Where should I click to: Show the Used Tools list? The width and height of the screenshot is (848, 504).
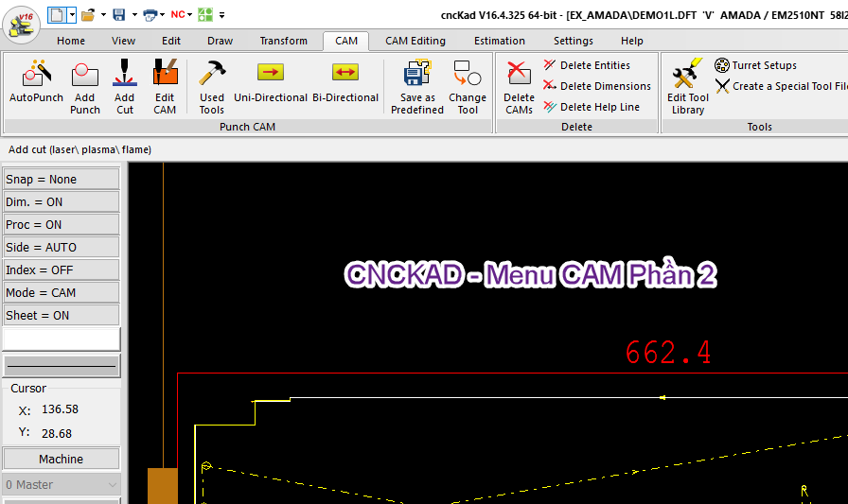211,86
